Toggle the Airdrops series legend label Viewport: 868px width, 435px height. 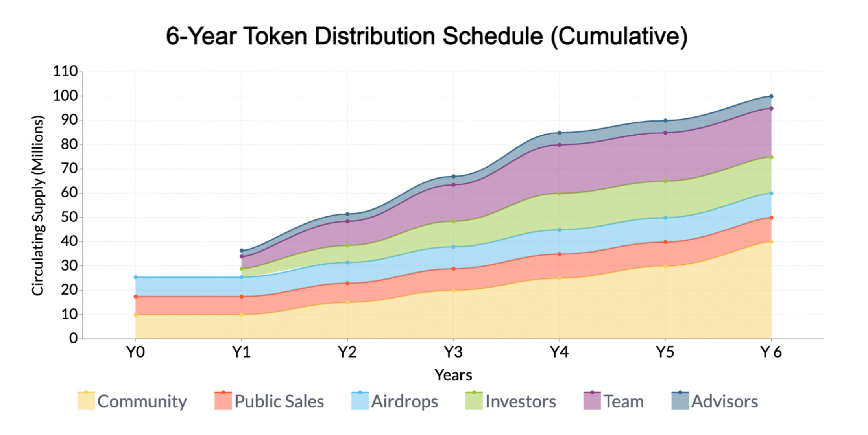pyautogui.click(x=404, y=402)
